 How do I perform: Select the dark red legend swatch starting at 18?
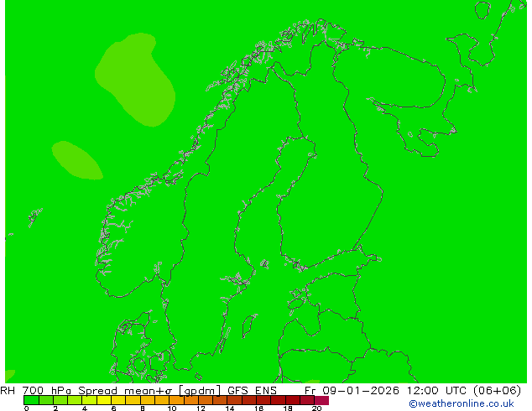tap(293, 400)
